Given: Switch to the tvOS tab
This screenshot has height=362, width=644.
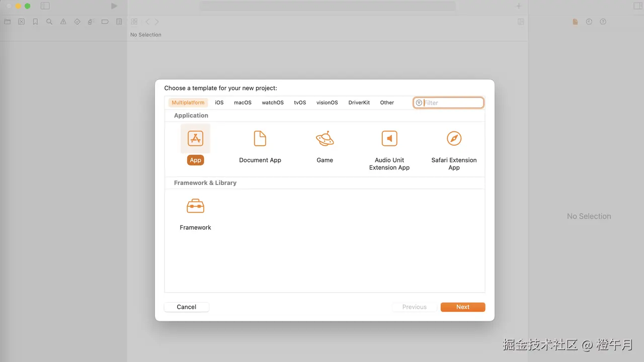Looking at the screenshot, I should pos(300,103).
